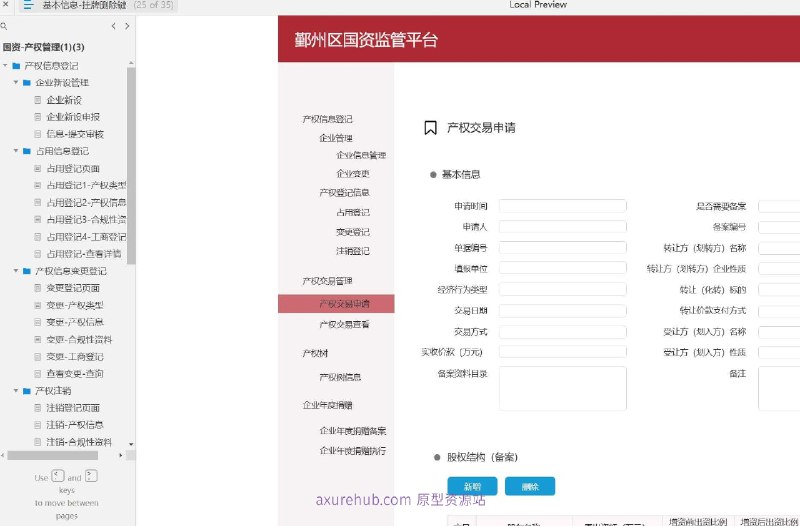
Task: Click the sitemap scroll-right arrow
Action: click(x=121, y=455)
